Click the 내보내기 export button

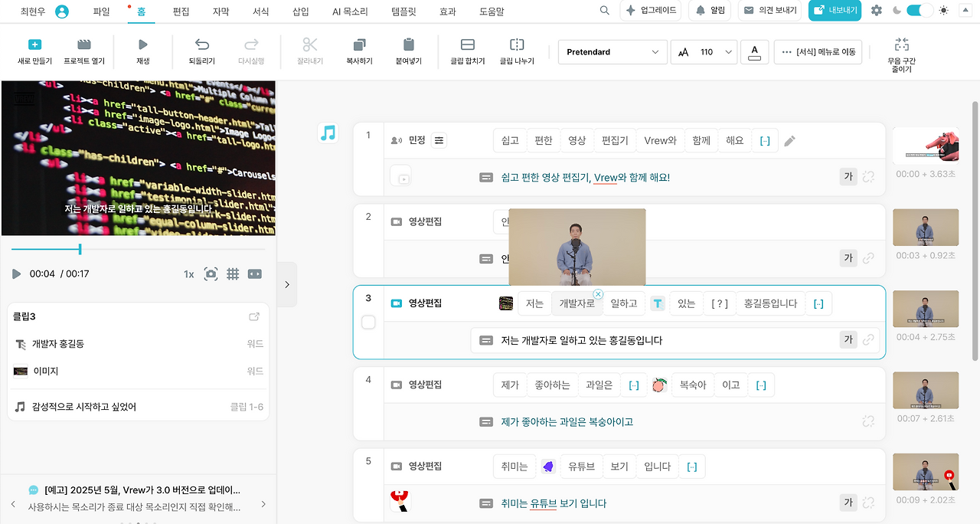tap(835, 11)
